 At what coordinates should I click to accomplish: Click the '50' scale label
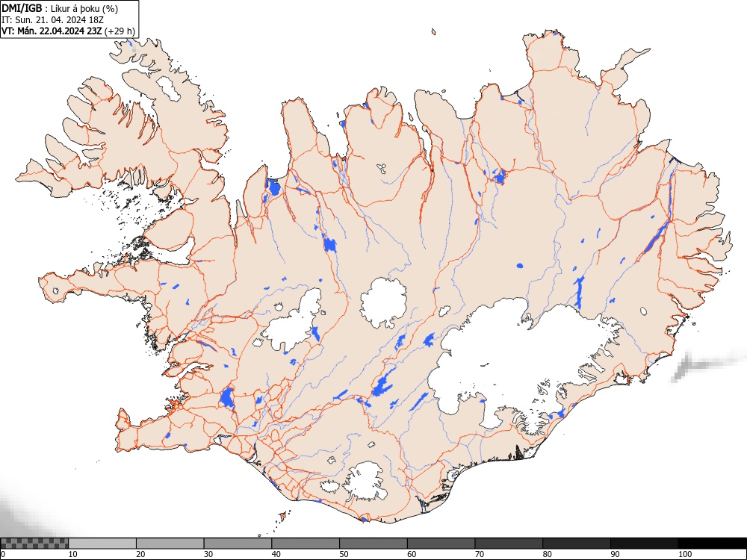click(344, 554)
